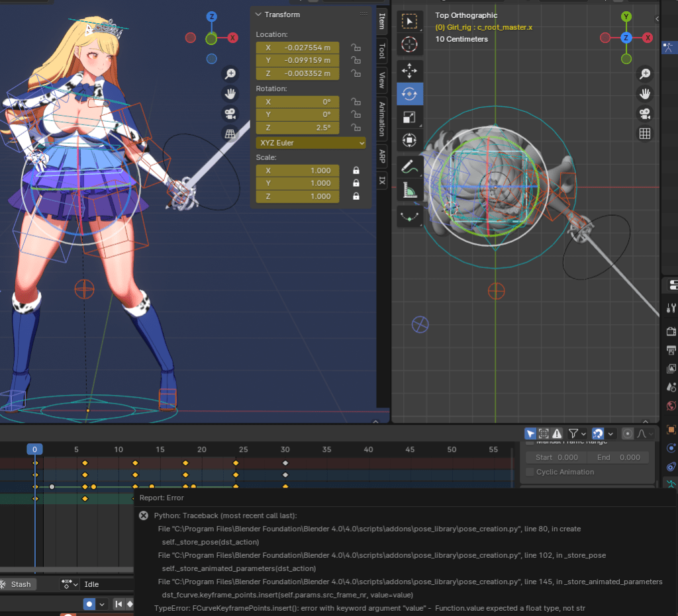Click the Rotation Z value field
Viewport: 678px width, 616px height.
(297, 128)
